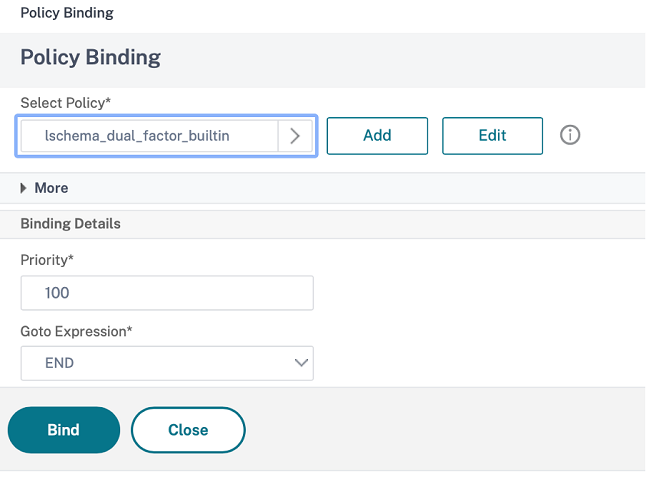
Task: Click the small Policy Binding title at top
Action: coord(67,13)
